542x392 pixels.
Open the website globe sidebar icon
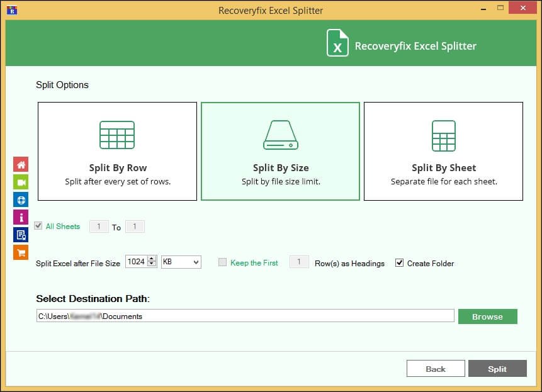pos(21,199)
